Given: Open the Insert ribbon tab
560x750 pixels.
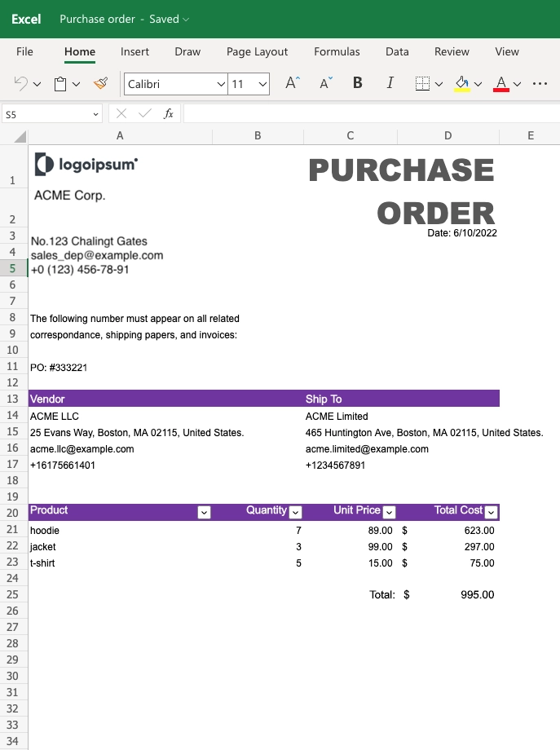Looking at the screenshot, I should click(x=134, y=51).
